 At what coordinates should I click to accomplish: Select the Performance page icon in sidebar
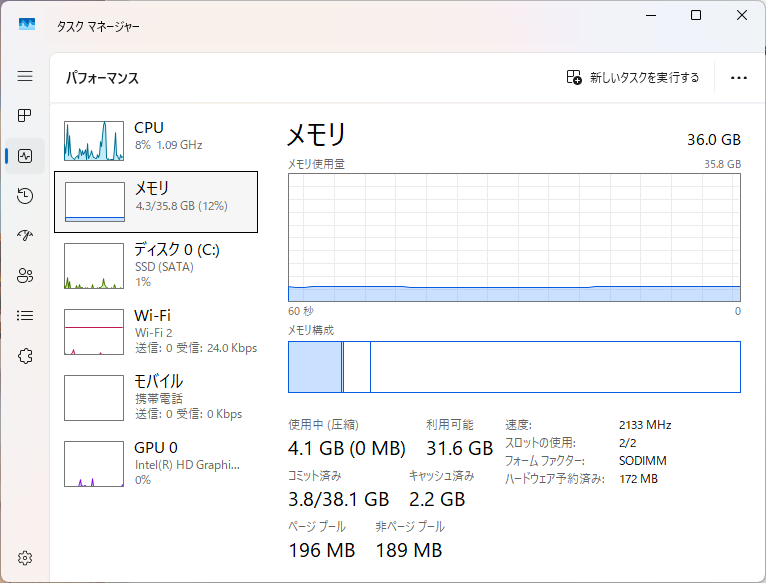click(25, 156)
